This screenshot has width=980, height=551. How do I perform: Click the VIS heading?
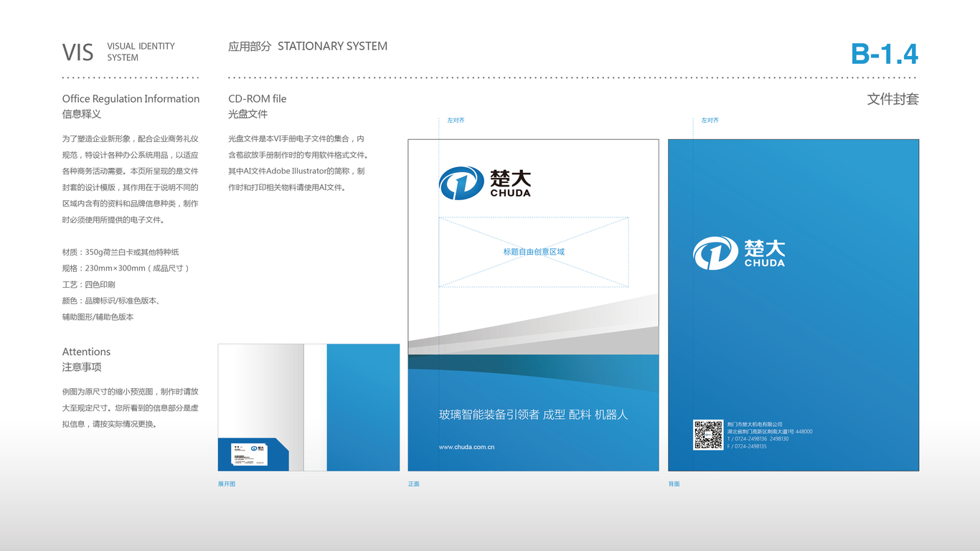[77, 52]
